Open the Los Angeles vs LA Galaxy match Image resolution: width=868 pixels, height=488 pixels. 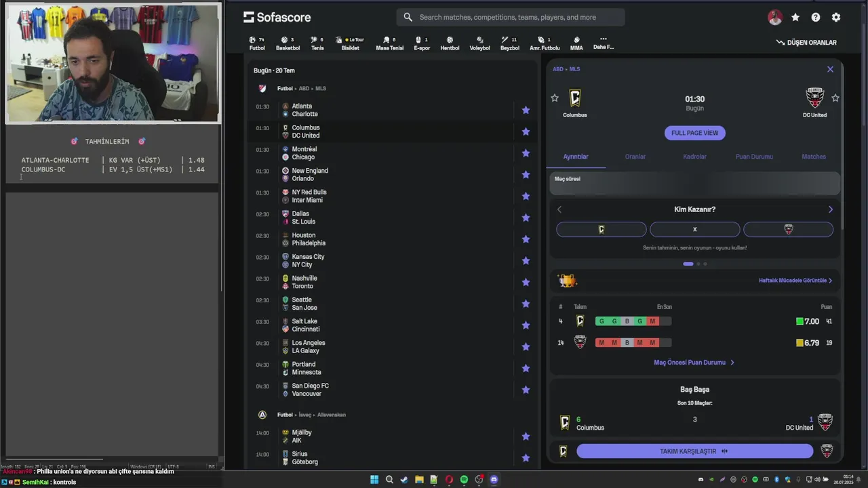pos(392,347)
